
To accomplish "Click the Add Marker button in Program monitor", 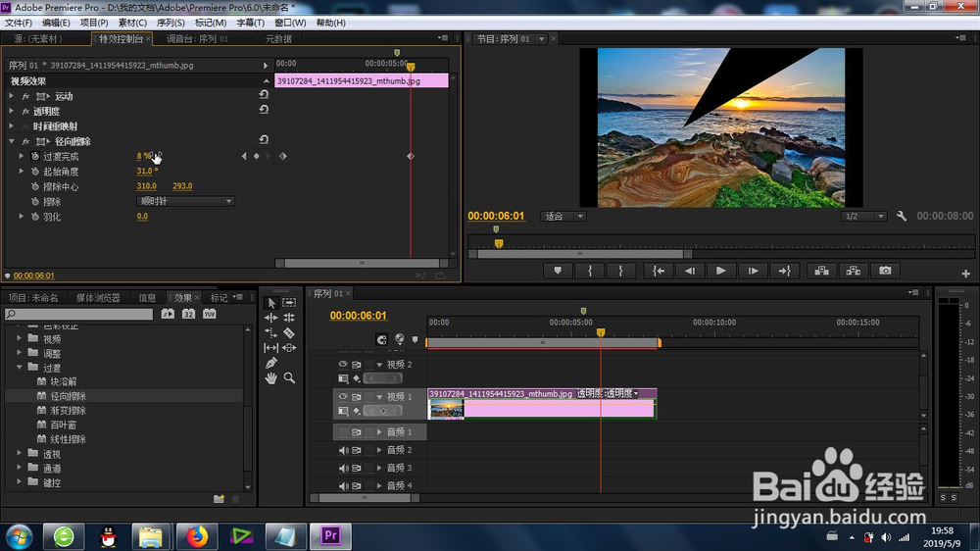I will tap(558, 271).
